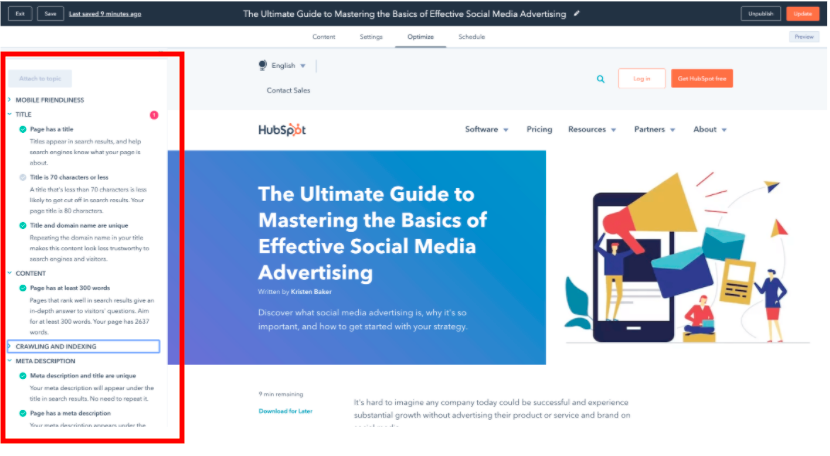Click 'Page has a meta description' check icon
The height and width of the screenshot is (456, 830).
23,414
